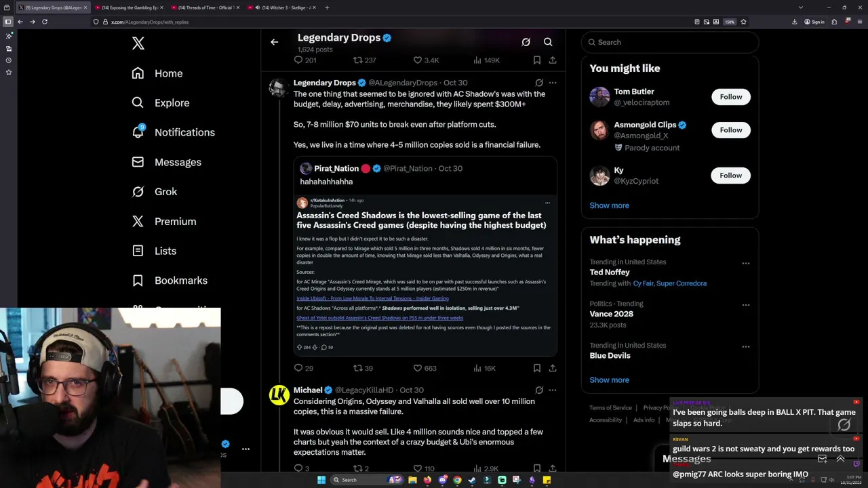
Task: Open account menu dots in the bottom-left
Action: pos(245,449)
